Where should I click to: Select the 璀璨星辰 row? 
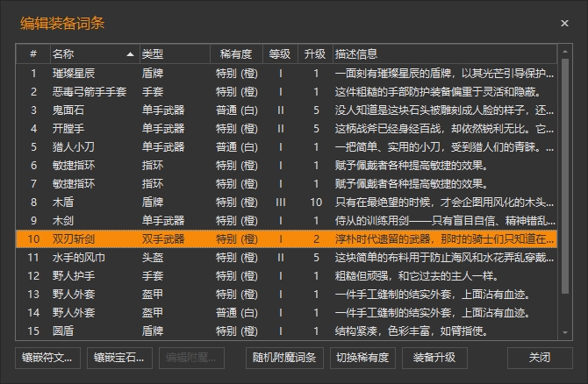coord(286,74)
